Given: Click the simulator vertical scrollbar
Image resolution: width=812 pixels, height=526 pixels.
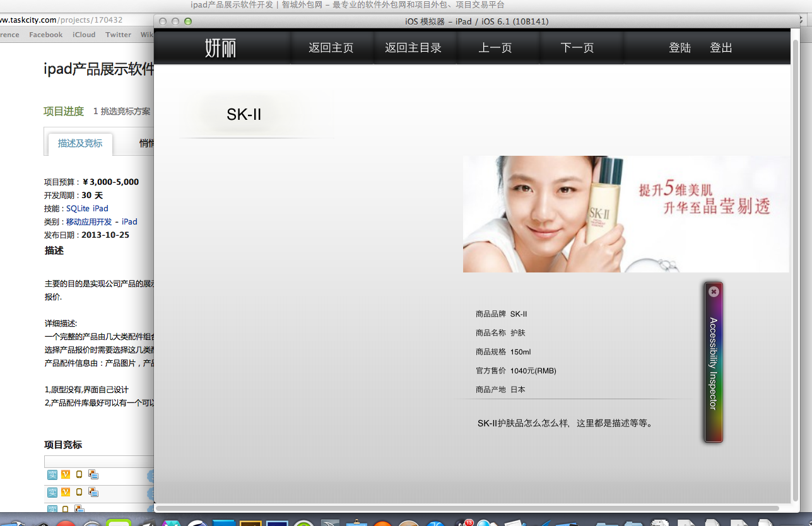Looking at the screenshot, I should (795, 271).
